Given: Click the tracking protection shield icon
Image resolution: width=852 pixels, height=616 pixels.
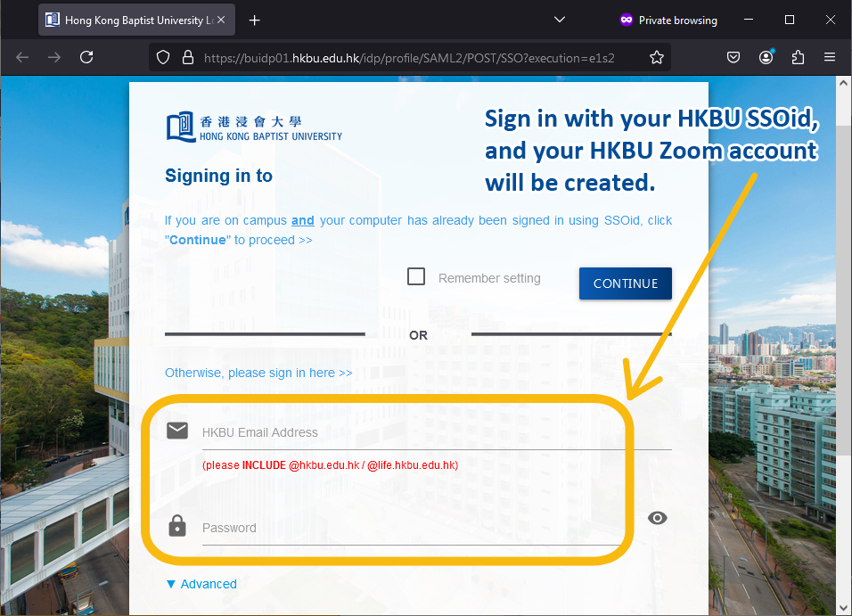Looking at the screenshot, I should coord(163,57).
